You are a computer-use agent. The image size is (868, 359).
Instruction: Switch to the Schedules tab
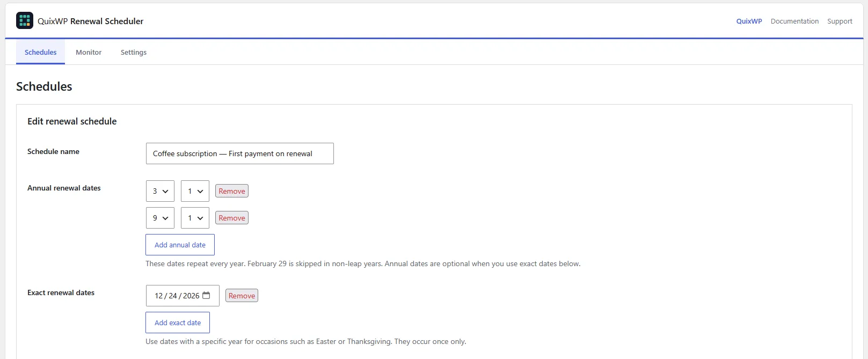click(40, 52)
